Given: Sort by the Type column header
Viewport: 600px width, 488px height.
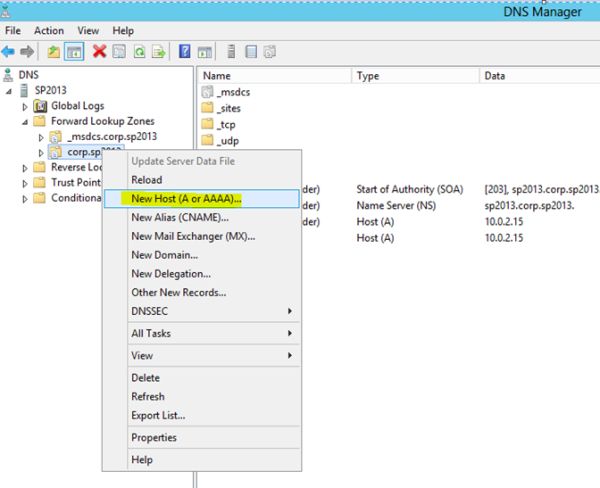Looking at the screenshot, I should [x=415, y=76].
